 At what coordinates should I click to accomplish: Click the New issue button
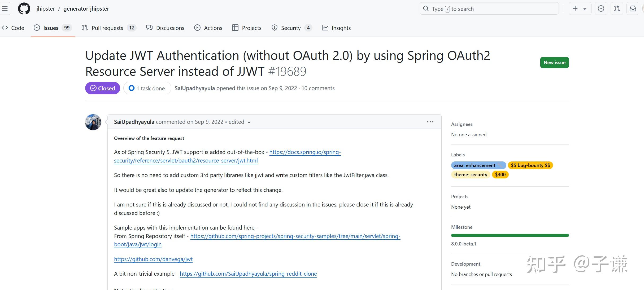(x=554, y=63)
